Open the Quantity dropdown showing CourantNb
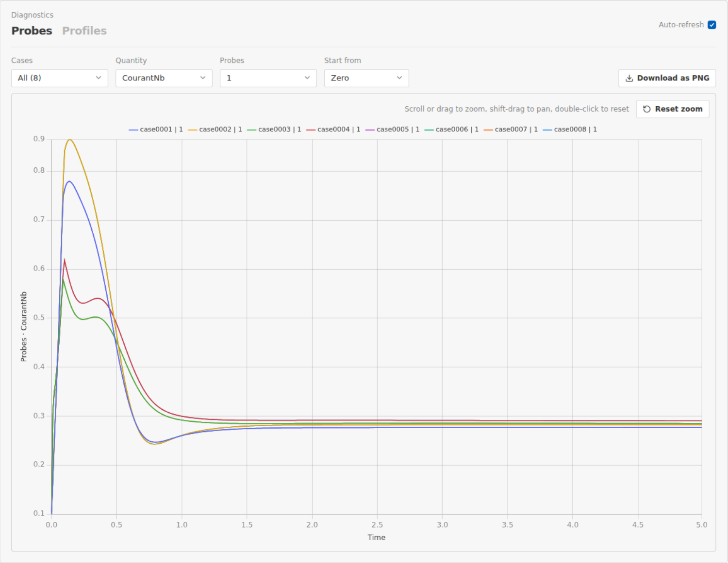This screenshot has width=728, height=563. pos(164,78)
